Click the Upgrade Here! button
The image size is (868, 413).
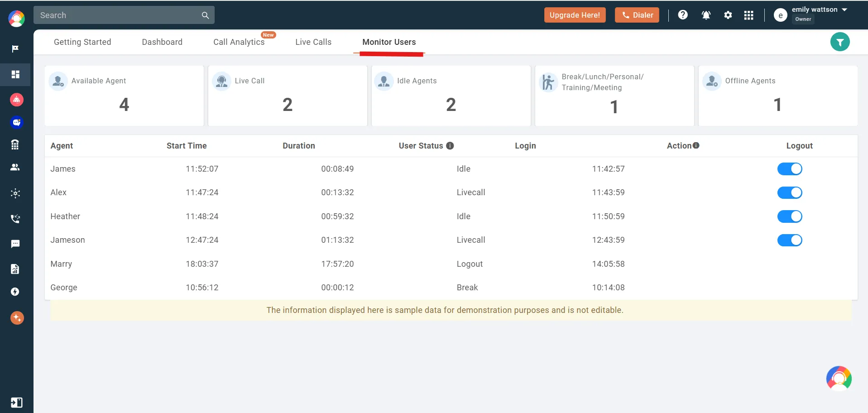coord(574,14)
